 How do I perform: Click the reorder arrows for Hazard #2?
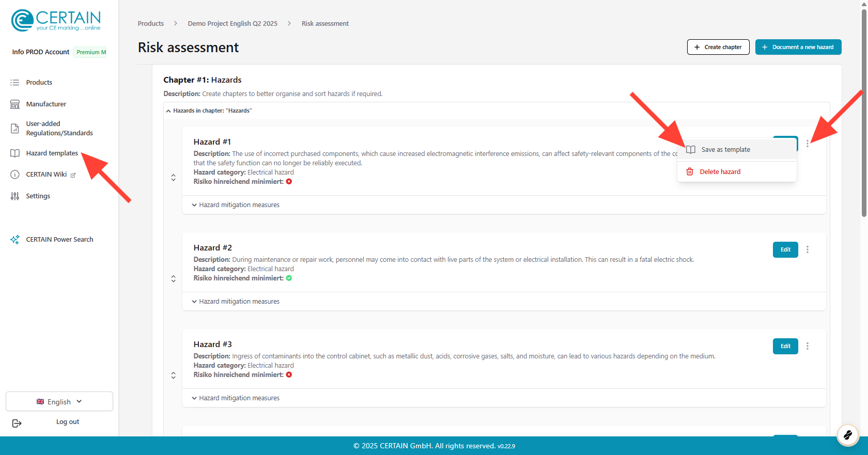click(x=174, y=279)
